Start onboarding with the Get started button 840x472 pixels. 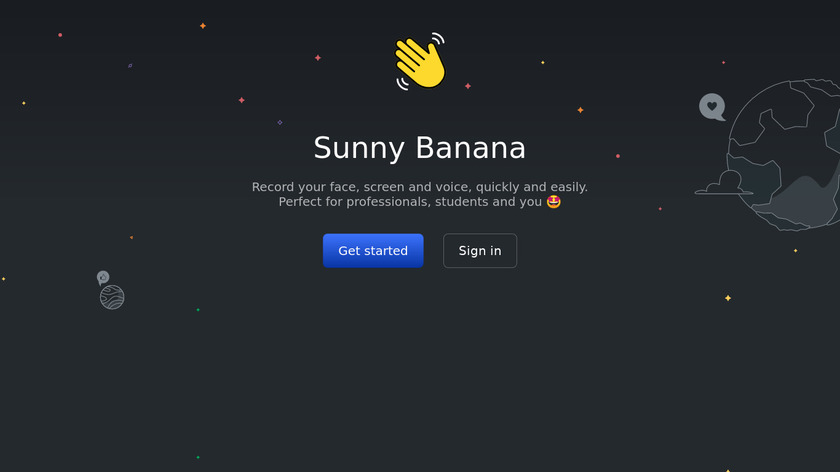(x=373, y=251)
